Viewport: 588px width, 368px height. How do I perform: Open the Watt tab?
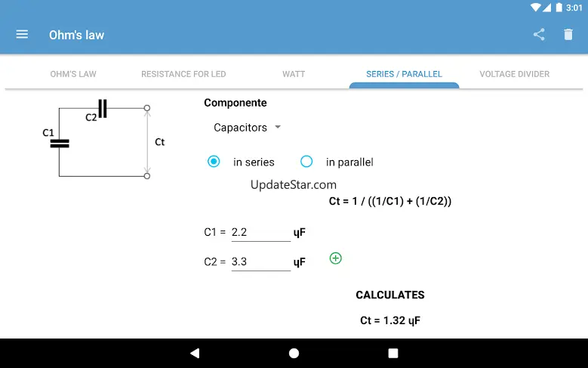pyautogui.click(x=294, y=74)
